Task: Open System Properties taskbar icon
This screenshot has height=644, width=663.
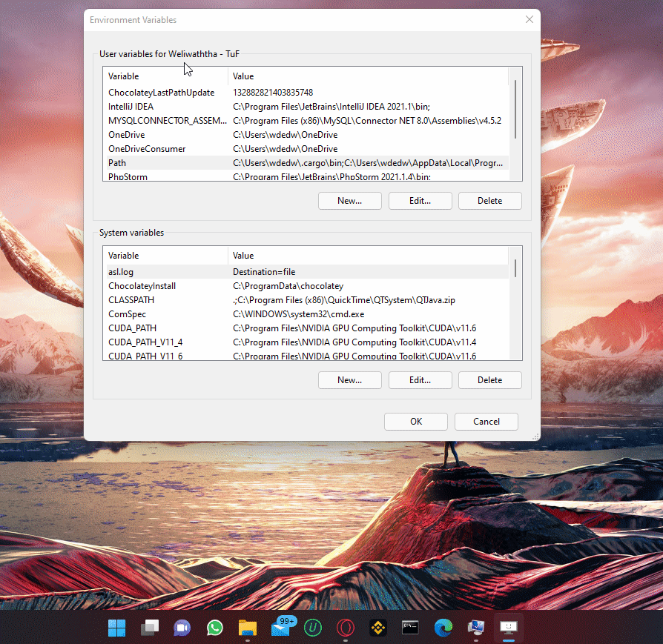Action: pos(476,628)
